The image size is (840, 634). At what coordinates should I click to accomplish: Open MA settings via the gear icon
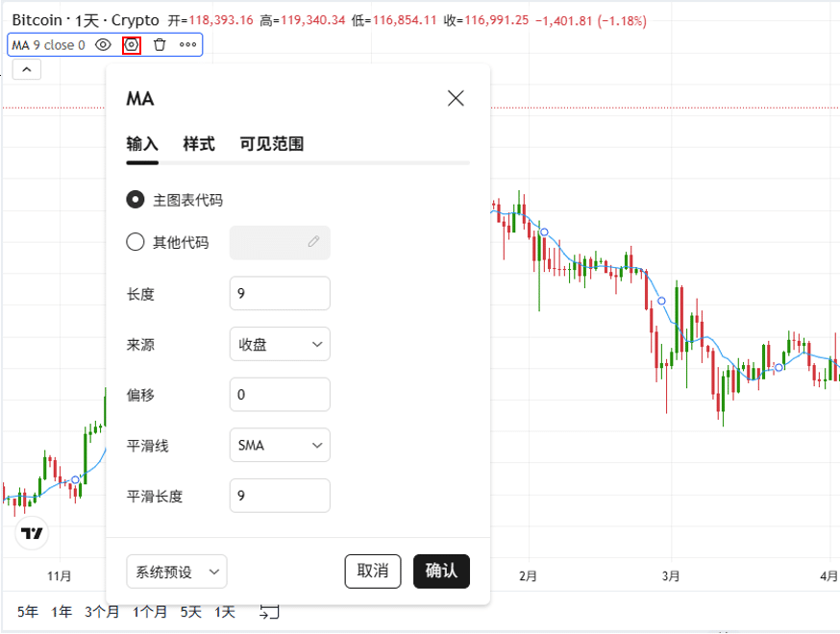132,45
